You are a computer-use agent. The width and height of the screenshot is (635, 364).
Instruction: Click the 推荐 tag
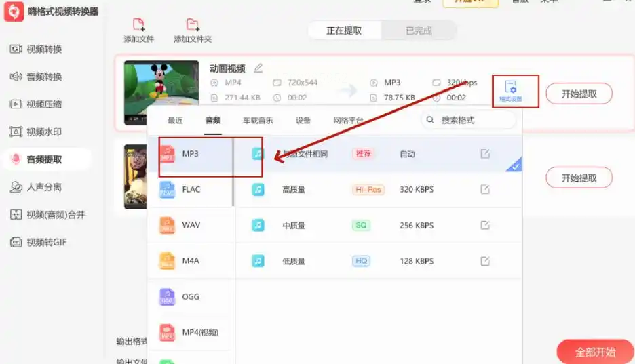pos(363,154)
